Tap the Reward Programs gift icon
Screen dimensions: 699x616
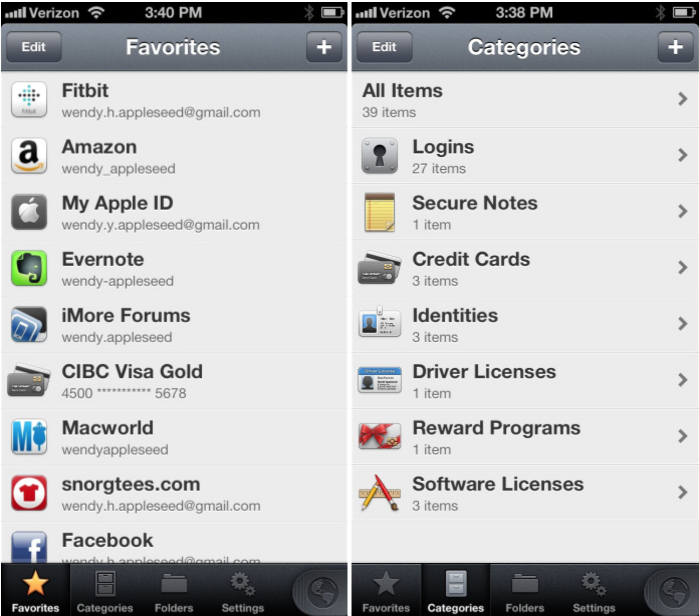click(x=380, y=436)
